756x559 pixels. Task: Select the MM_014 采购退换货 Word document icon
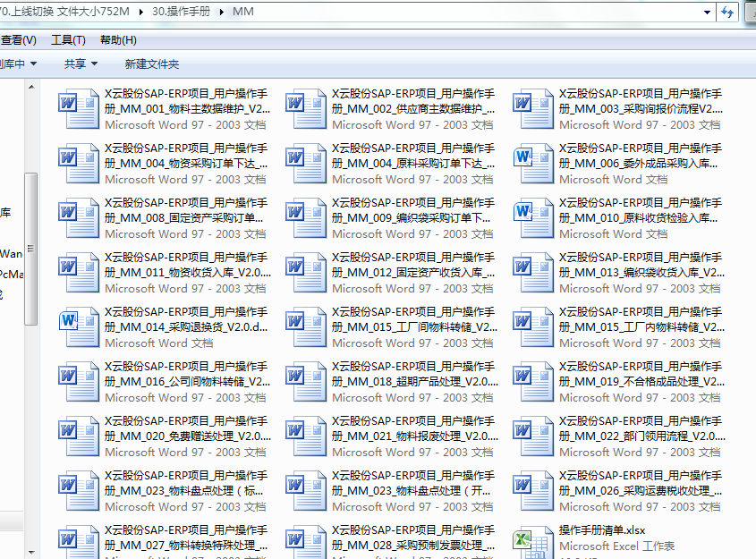pyautogui.click(x=79, y=326)
